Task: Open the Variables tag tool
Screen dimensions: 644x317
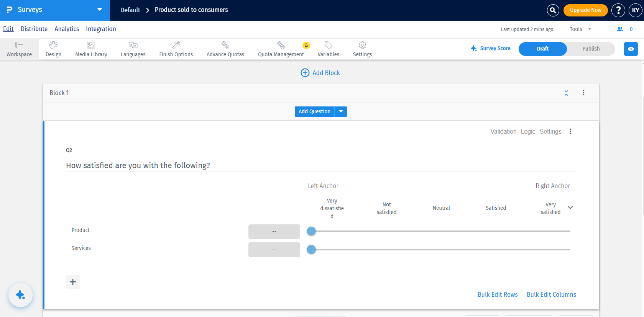Action: [329, 49]
